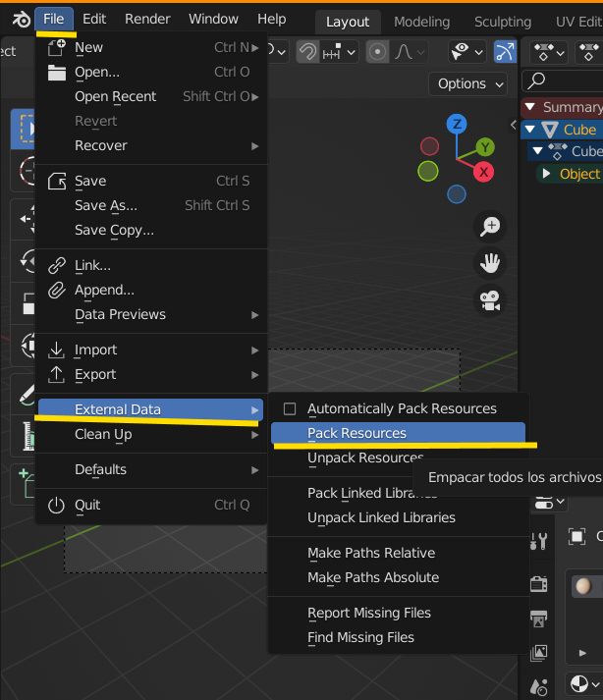Viewport: 603px width, 700px height.
Task: Collapse the orange Cube object row
Action: [x=530, y=130]
